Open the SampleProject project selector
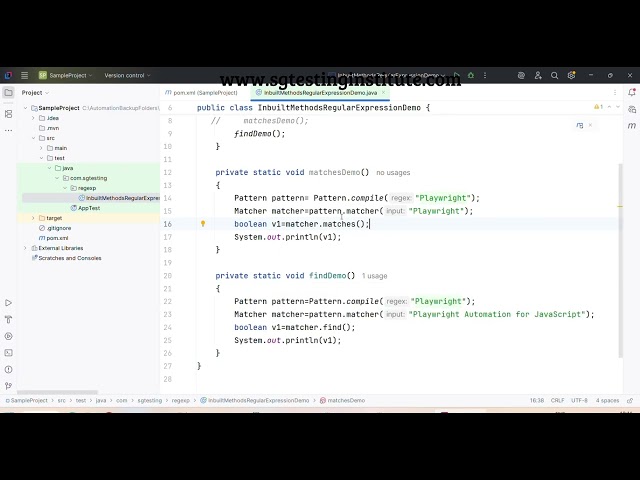The height and width of the screenshot is (480, 640). click(x=65, y=75)
